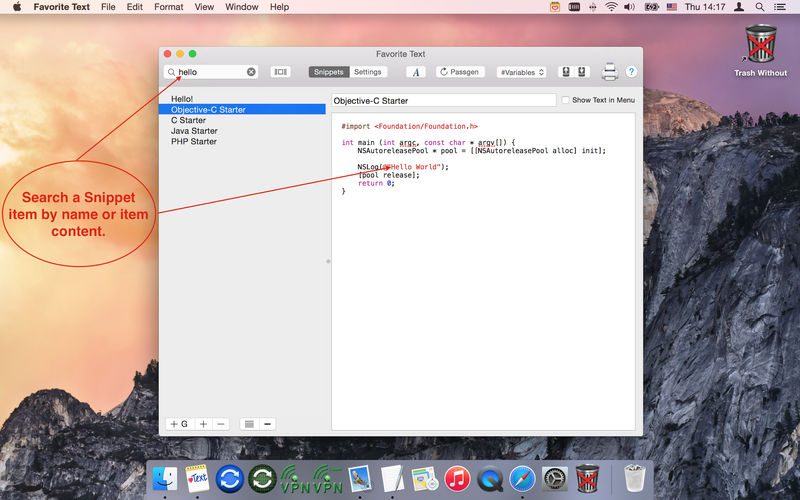
Task: Open the Apple menu
Action: [x=17, y=7]
